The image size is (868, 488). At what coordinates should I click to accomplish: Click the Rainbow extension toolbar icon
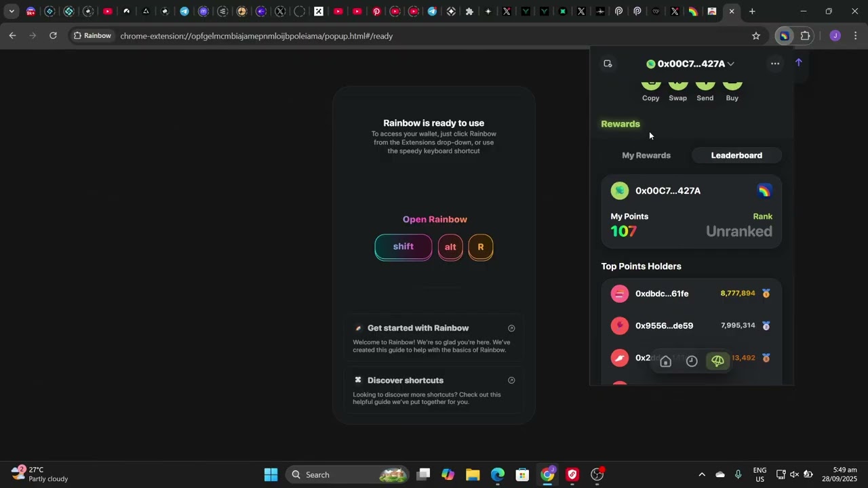(x=784, y=36)
